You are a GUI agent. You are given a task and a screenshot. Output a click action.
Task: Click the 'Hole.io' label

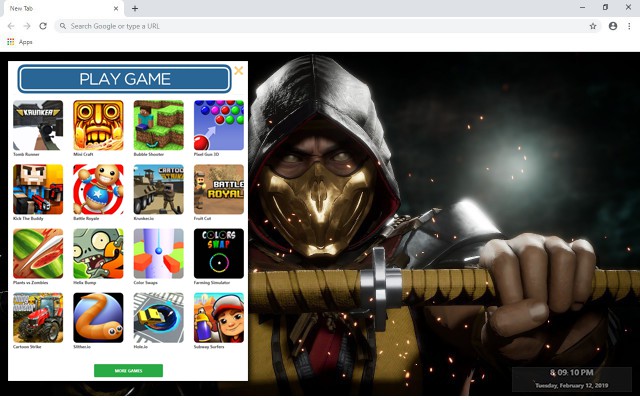coord(141,347)
